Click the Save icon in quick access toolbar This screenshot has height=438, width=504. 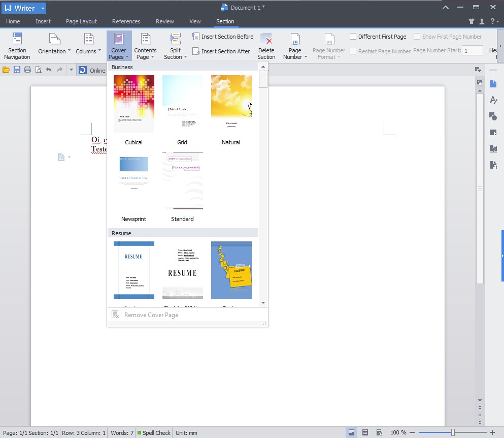click(x=17, y=70)
